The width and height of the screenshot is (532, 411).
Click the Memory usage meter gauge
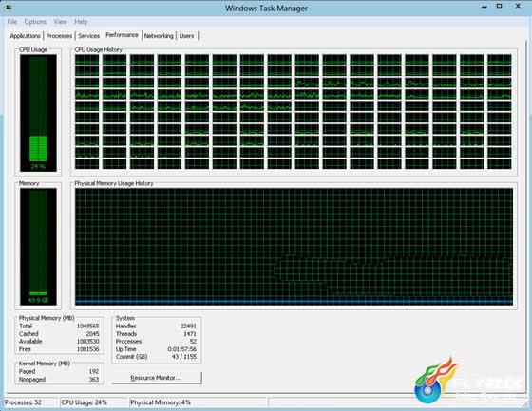point(38,247)
